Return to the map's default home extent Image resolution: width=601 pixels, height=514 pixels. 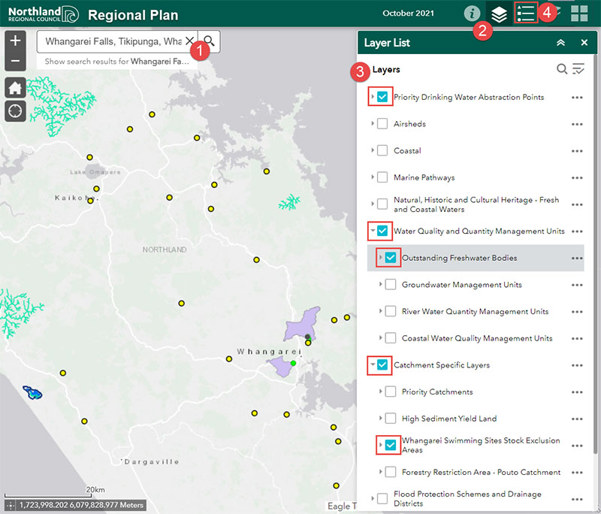pos(15,88)
